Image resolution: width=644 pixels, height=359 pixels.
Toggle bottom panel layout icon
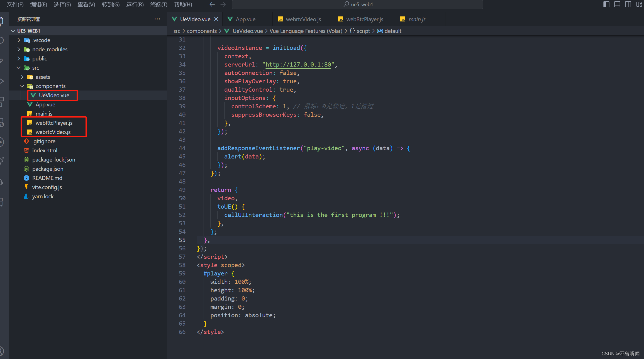(617, 4)
